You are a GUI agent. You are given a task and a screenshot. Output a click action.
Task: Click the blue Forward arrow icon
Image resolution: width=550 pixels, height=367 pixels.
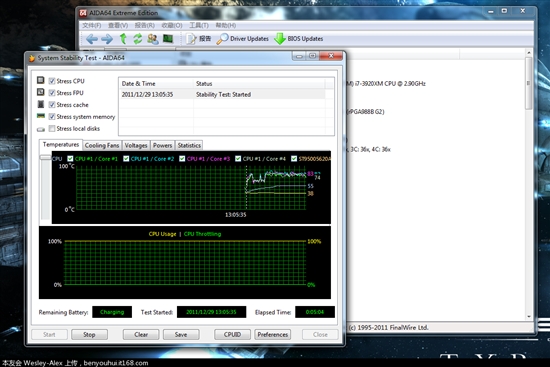107,39
